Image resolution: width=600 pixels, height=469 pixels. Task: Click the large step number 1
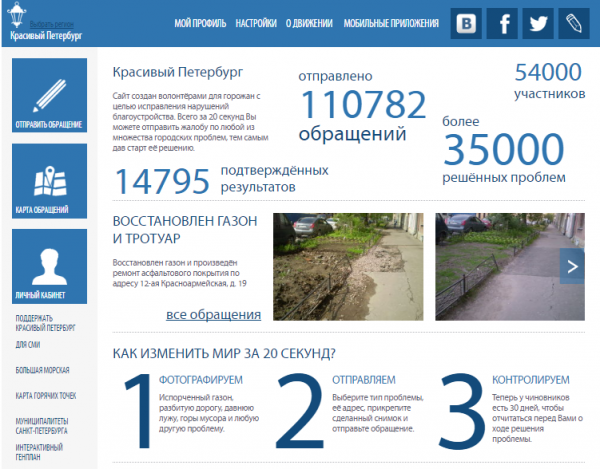pyautogui.click(x=138, y=411)
